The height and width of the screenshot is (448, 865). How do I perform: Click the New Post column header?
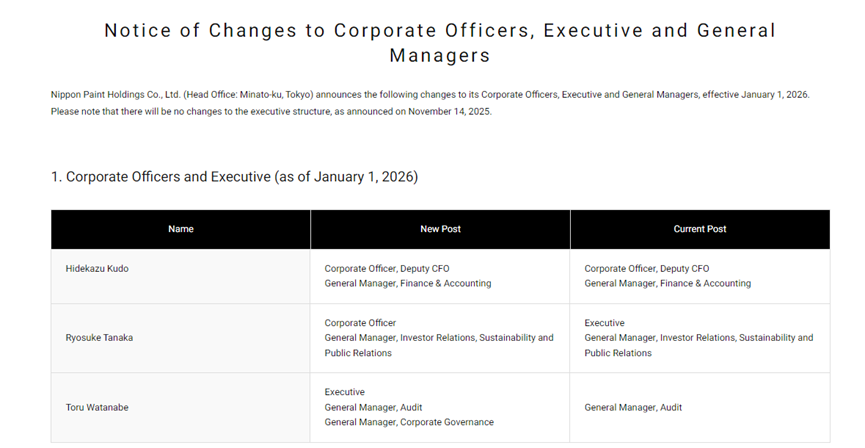pos(440,229)
